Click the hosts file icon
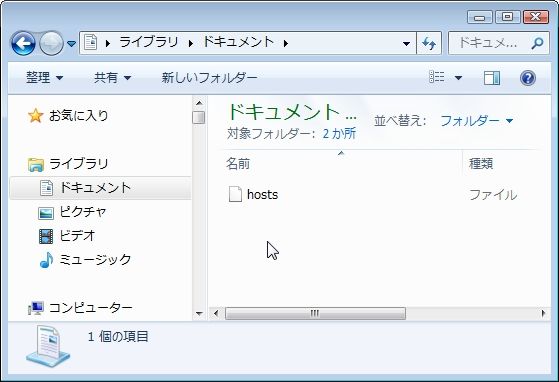The width and height of the screenshot is (559, 382). [235, 194]
